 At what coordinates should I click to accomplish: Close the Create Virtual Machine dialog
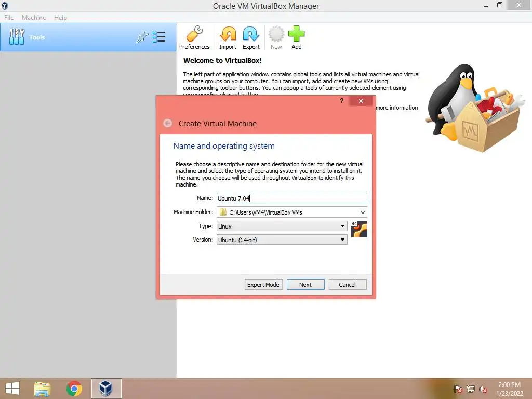click(x=361, y=101)
